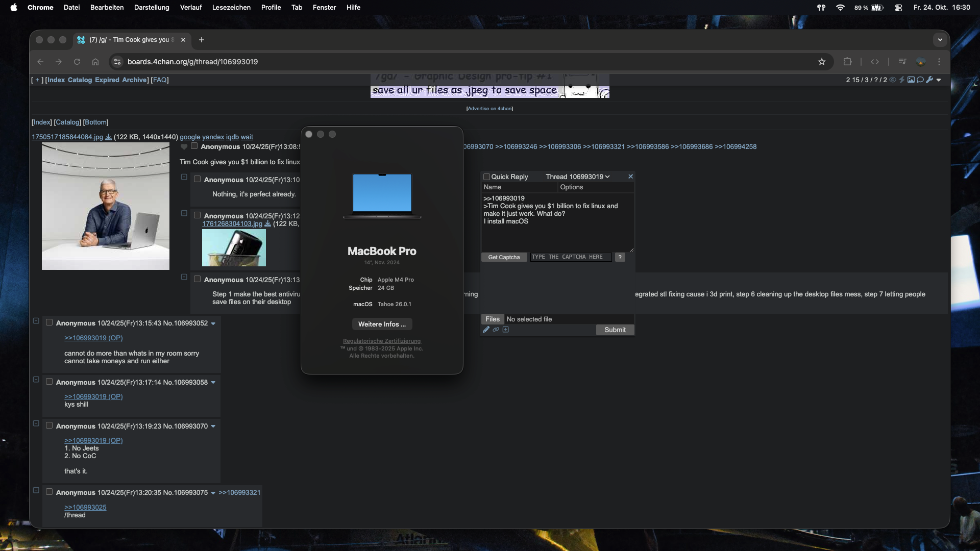Tick the Quick Reply persistent checkbox
The image size is (980, 551).
[486, 177]
